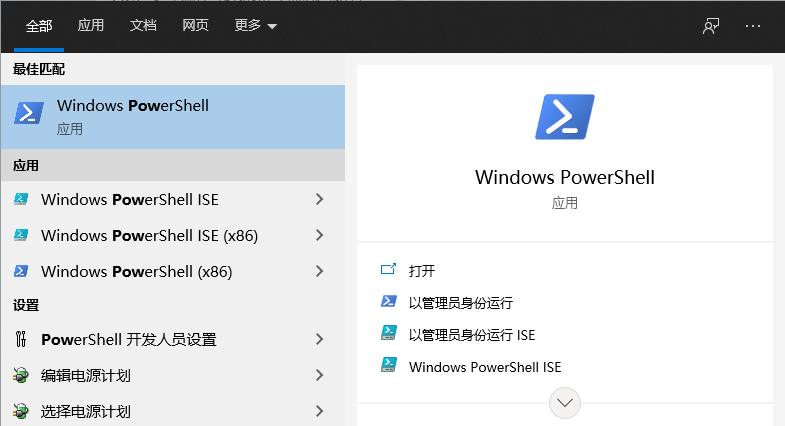Switch to the 应用 tab
The image size is (785, 426).
(x=91, y=26)
